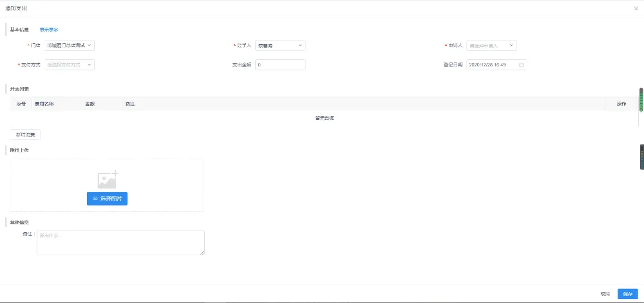Viewport: 644px width, 303px height.
Task: Click the 取消 cancel button
Action: click(605, 293)
